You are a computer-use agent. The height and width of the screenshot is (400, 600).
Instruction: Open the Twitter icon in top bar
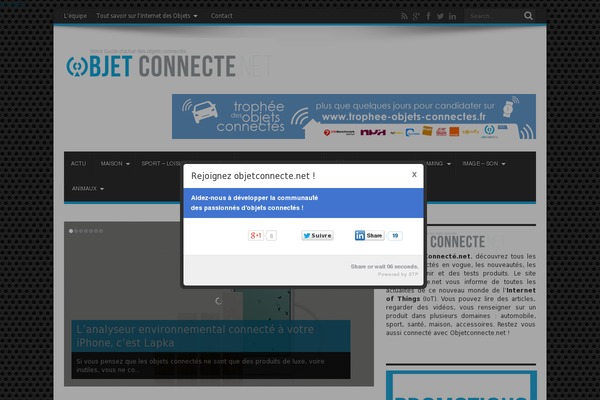pyautogui.click(x=440, y=16)
